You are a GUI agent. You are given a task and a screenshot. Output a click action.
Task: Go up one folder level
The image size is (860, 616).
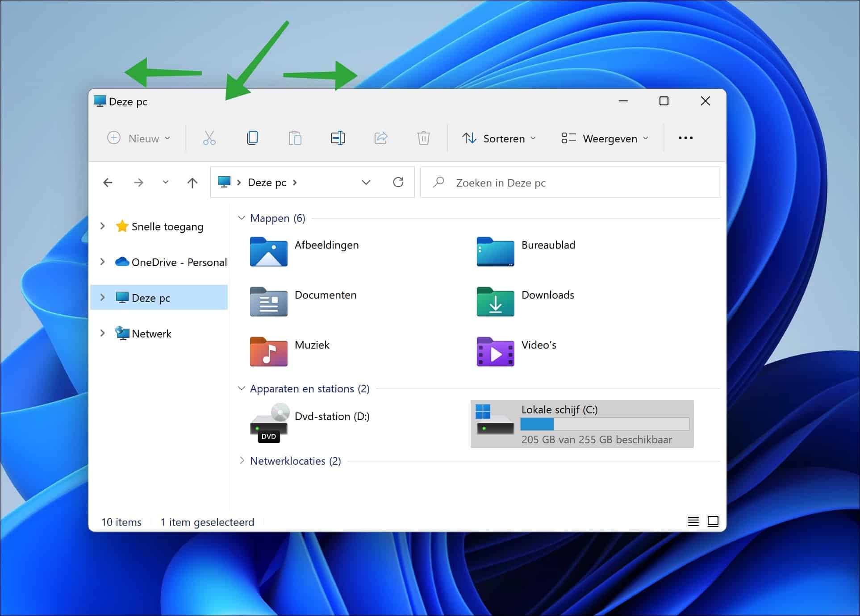tap(192, 182)
